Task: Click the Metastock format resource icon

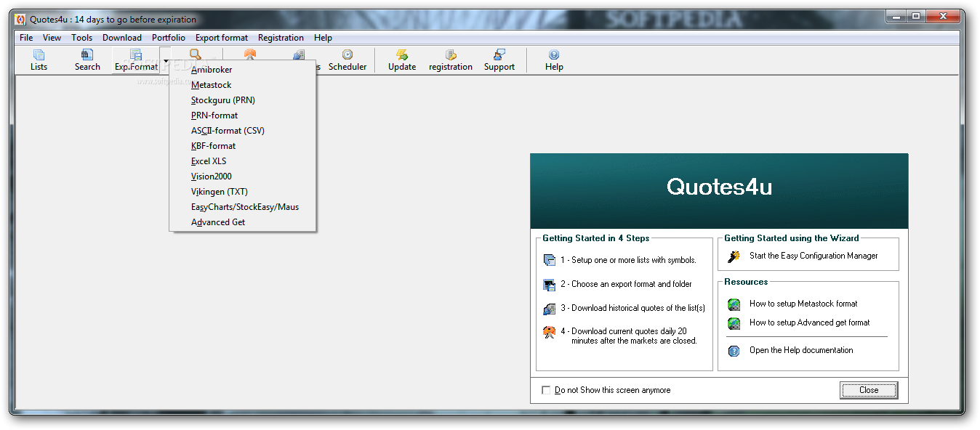Action: click(734, 304)
